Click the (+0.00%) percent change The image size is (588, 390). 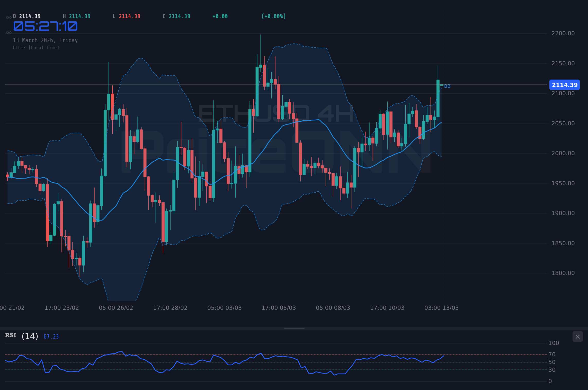(x=274, y=16)
